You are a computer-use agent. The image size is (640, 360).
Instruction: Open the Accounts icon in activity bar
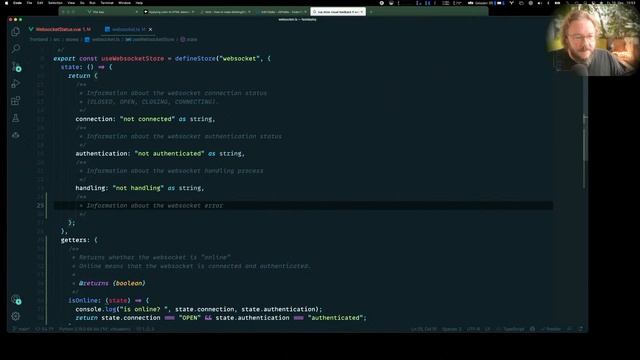(16, 299)
